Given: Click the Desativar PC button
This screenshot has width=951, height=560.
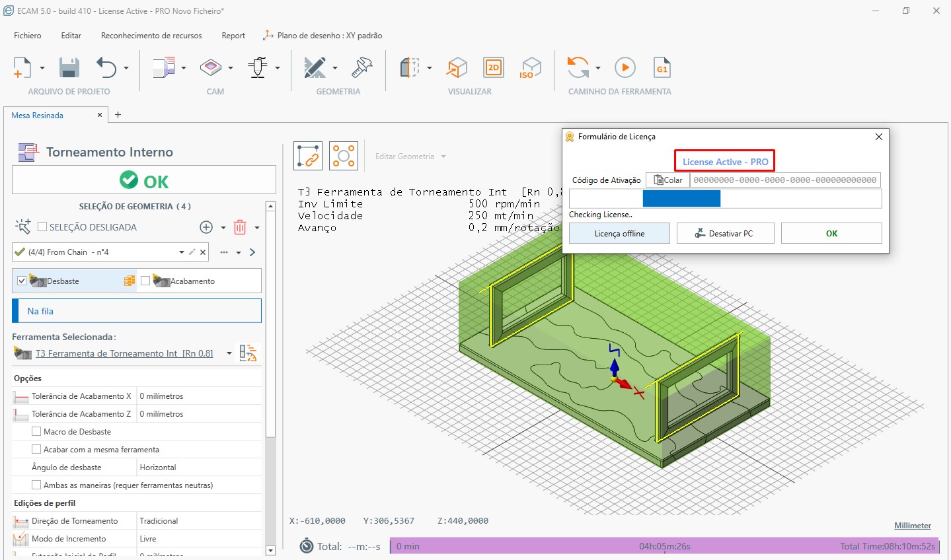Looking at the screenshot, I should click(725, 233).
